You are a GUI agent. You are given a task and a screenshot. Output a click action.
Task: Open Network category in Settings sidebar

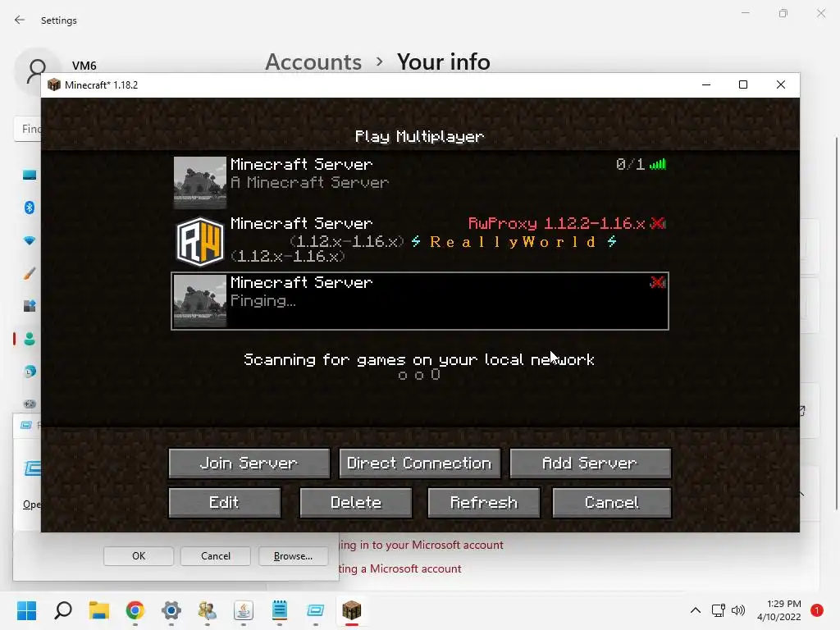[30, 240]
